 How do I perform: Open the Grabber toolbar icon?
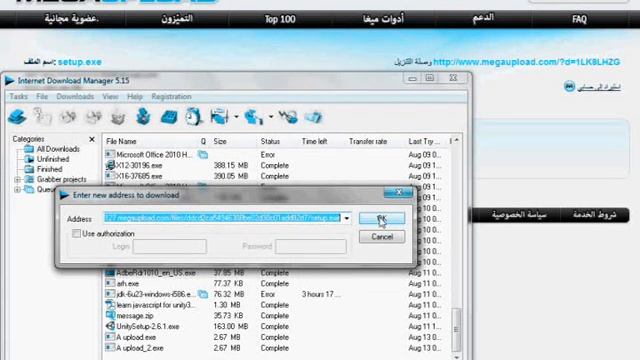[288, 117]
